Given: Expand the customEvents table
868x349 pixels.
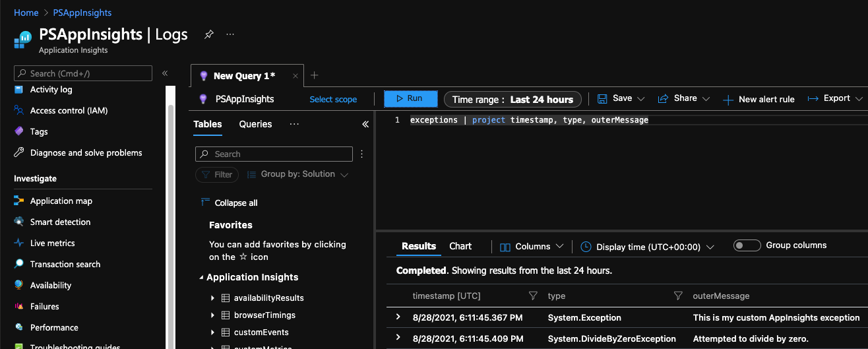Looking at the screenshot, I should click(212, 333).
